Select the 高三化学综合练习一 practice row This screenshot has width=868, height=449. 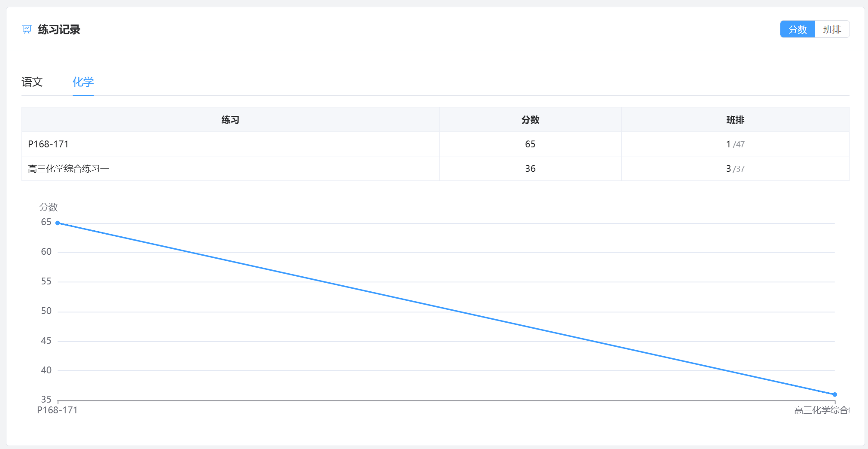435,168
